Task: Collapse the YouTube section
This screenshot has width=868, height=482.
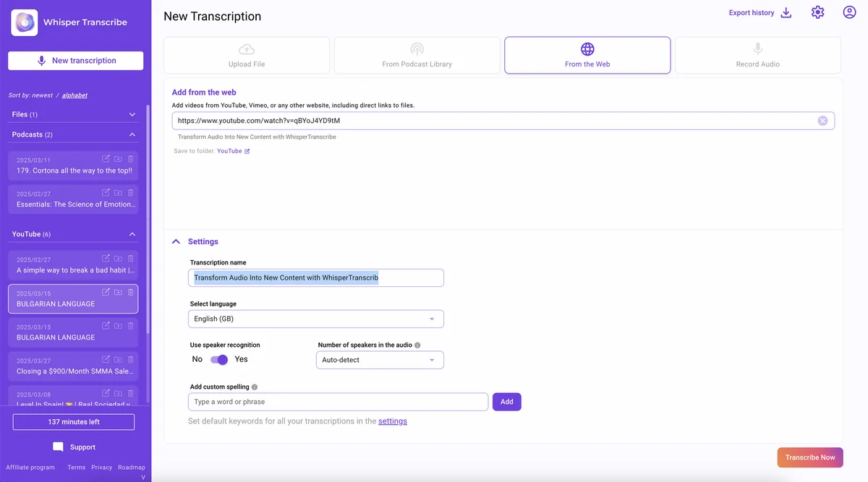Action: [132, 234]
